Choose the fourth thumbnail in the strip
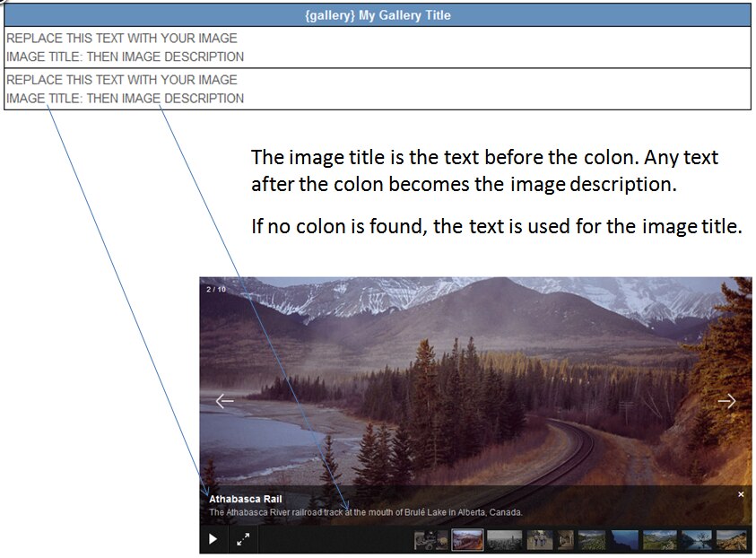The height and width of the screenshot is (558, 756). (x=540, y=539)
